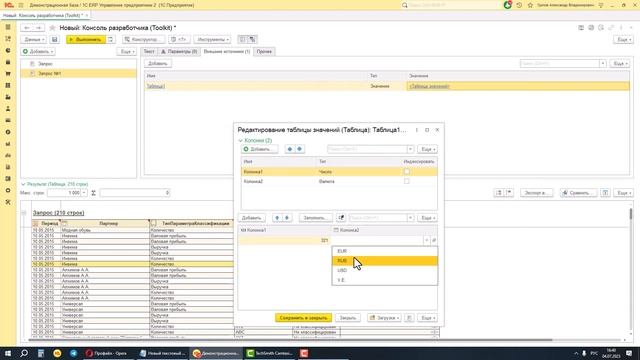This screenshot has height=360, width=640.
Task: Select the Колонка2 row in columns table
Action: 339,181
